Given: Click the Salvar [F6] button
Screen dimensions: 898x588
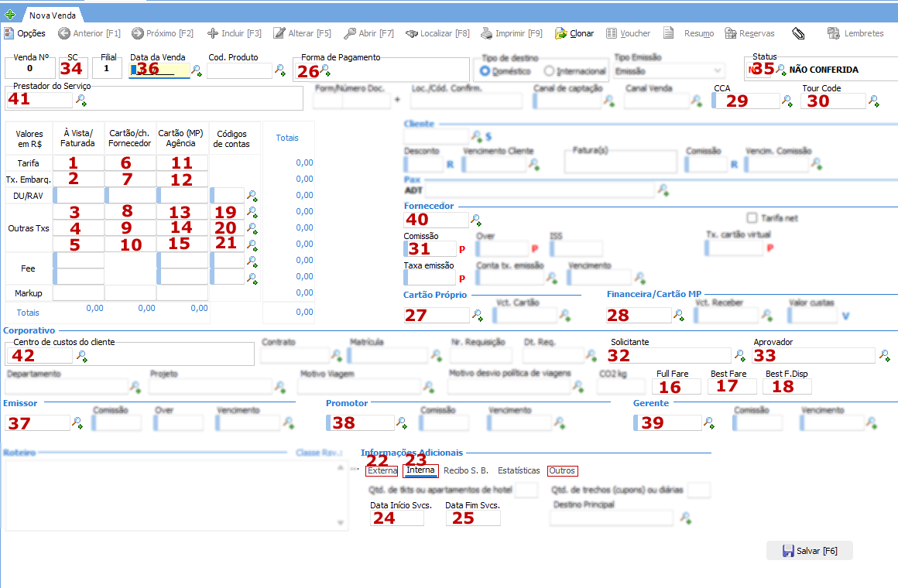Looking at the screenshot, I should [809, 551].
